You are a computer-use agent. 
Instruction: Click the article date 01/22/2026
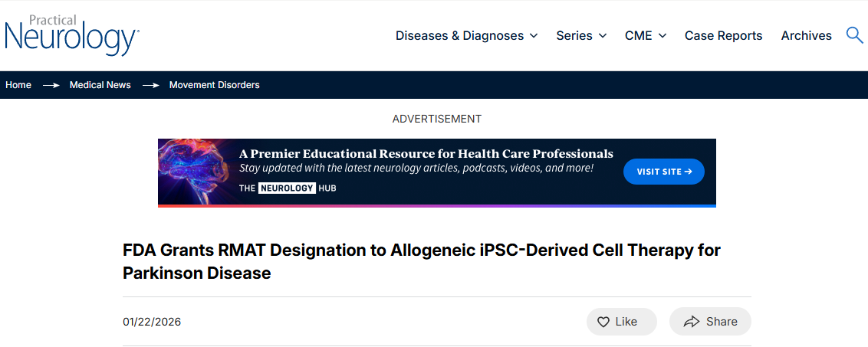pyautogui.click(x=152, y=322)
